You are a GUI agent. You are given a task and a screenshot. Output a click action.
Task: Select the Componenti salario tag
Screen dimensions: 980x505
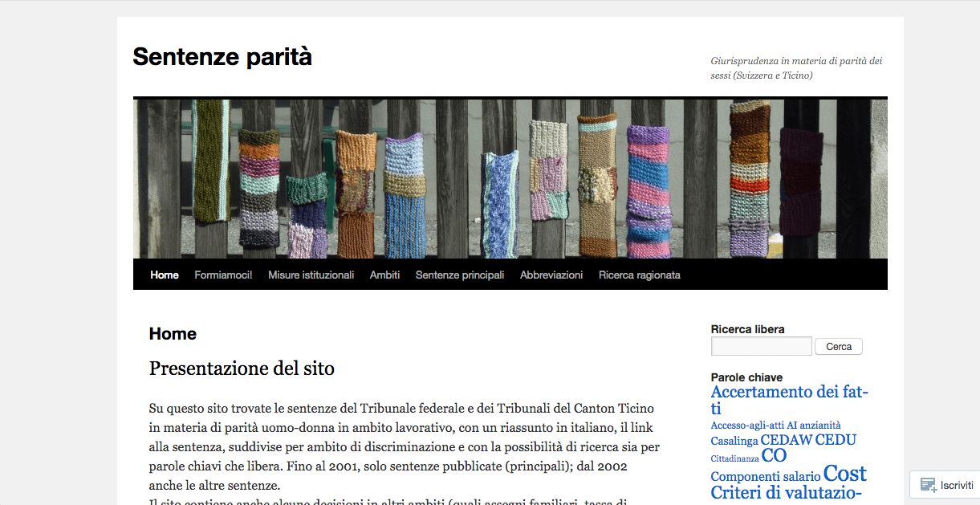765,477
